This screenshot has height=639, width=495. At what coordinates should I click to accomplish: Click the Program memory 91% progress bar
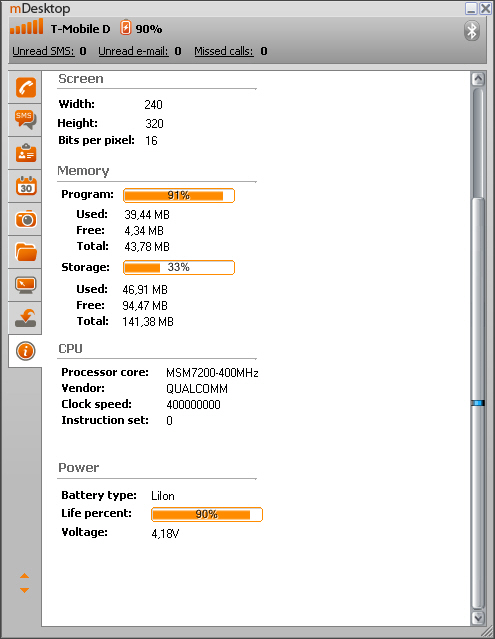point(179,196)
